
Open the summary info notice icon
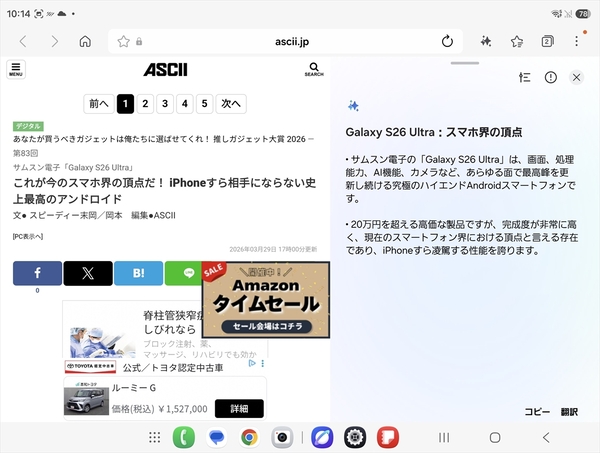[551, 78]
